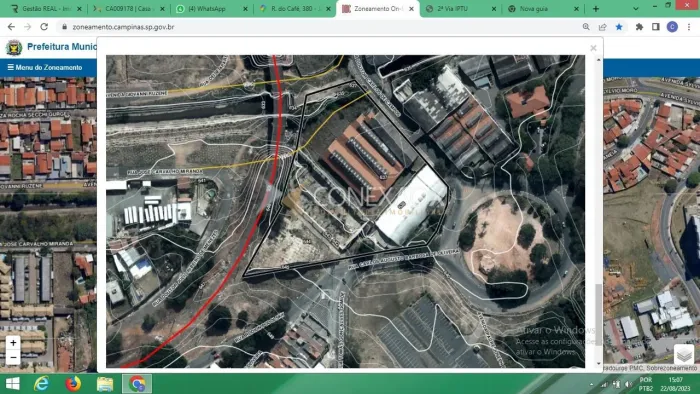Open the Windows Start menu
Screen dimensions: 700x394
[12, 384]
